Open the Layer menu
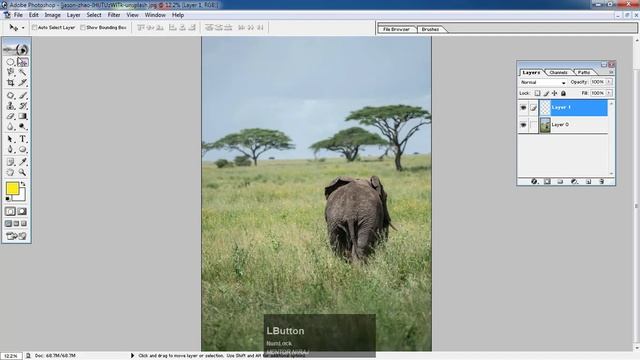The height and width of the screenshot is (360, 640). [x=73, y=15]
